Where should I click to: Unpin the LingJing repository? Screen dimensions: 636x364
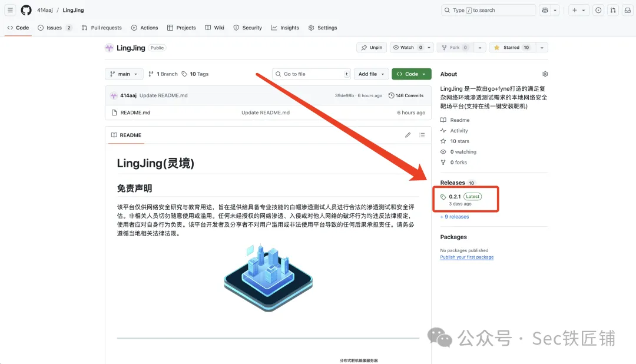[372, 48]
